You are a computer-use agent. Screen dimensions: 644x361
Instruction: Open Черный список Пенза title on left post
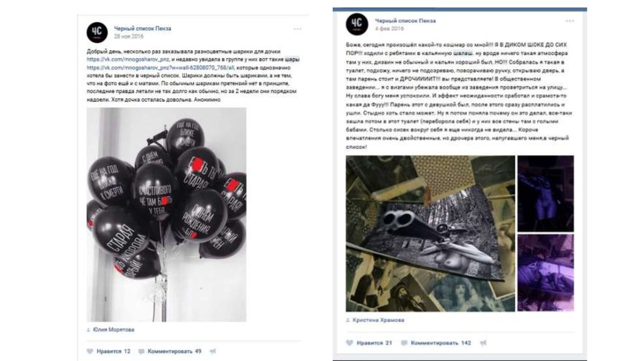[x=143, y=28]
